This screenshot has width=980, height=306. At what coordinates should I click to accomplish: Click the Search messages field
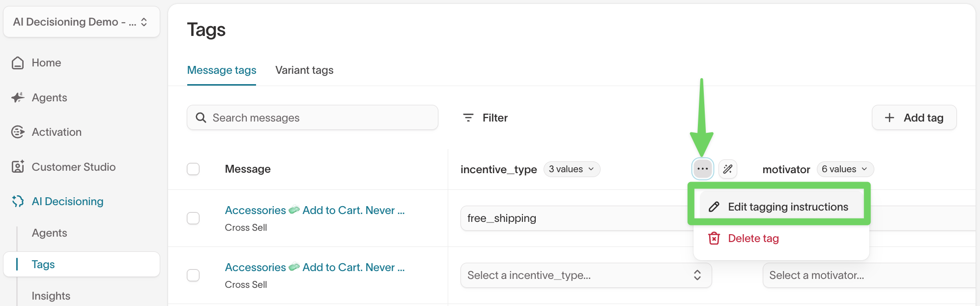coord(313,118)
